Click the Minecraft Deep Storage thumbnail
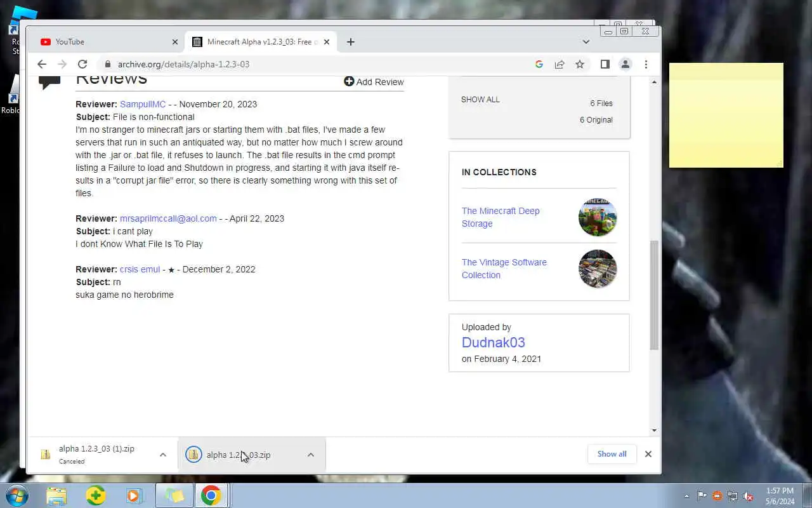The height and width of the screenshot is (508, 812). click(598, 217)
